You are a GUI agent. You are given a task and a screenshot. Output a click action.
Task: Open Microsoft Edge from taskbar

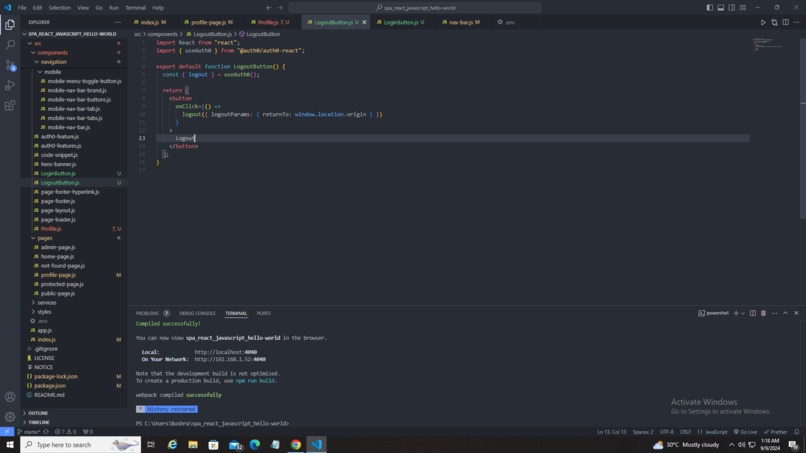tap(254, 445)
